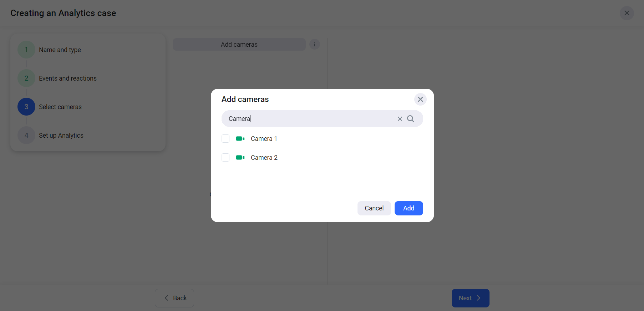Click the search magnifier icon
The height and width of the screenshot is (311, 644).
click(411, 119)
